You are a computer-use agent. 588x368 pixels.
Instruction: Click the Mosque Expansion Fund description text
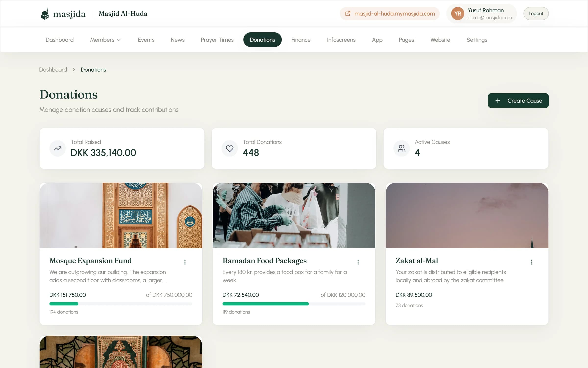pos(108,276)
